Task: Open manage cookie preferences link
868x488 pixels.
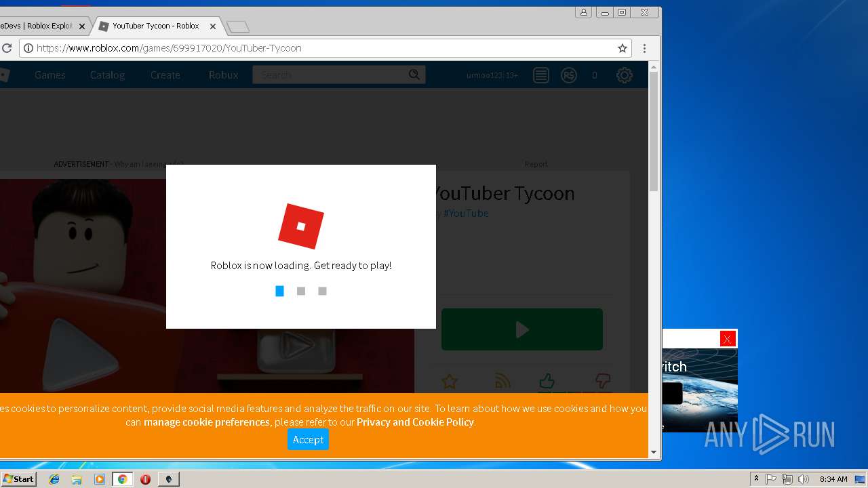Action: click(x=207, y=422)
